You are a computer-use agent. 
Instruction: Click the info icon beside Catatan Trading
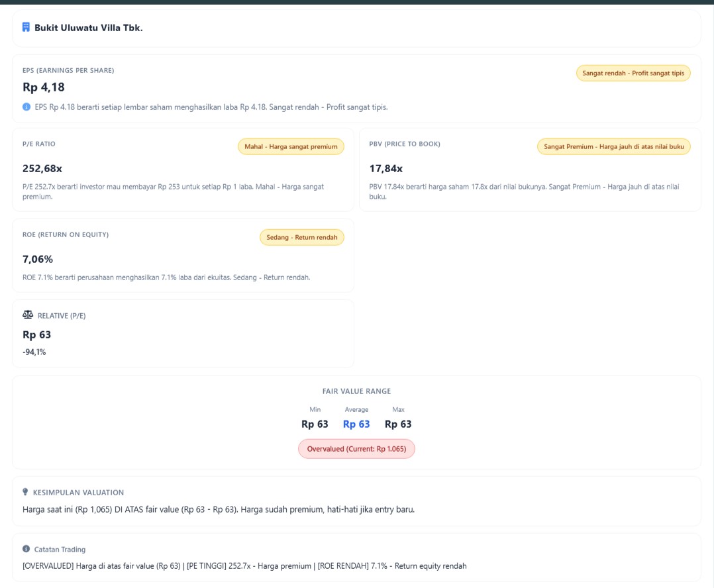pyautogui.click(x=26, y=549)
